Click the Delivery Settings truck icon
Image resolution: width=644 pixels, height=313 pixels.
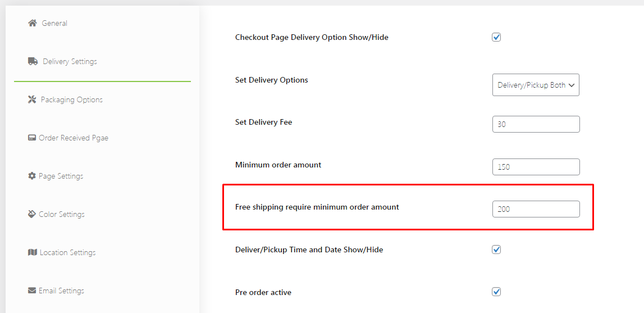click(33, 61)
